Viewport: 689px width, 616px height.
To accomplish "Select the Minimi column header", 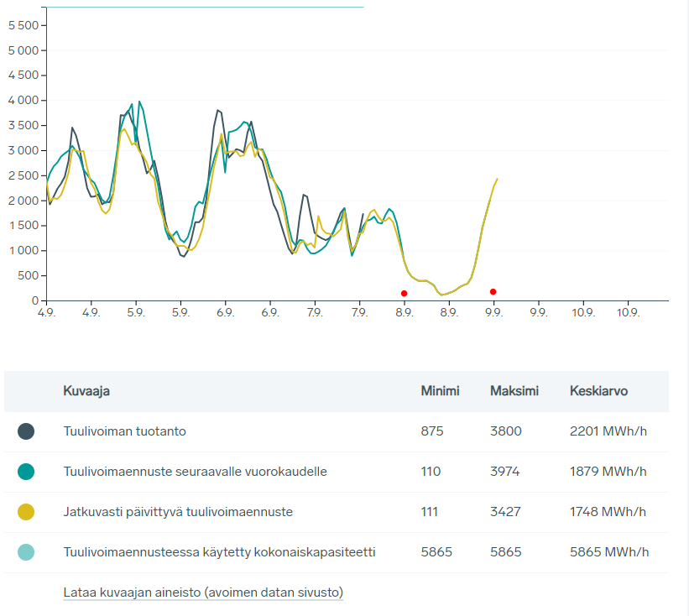I will click(440, 391).
